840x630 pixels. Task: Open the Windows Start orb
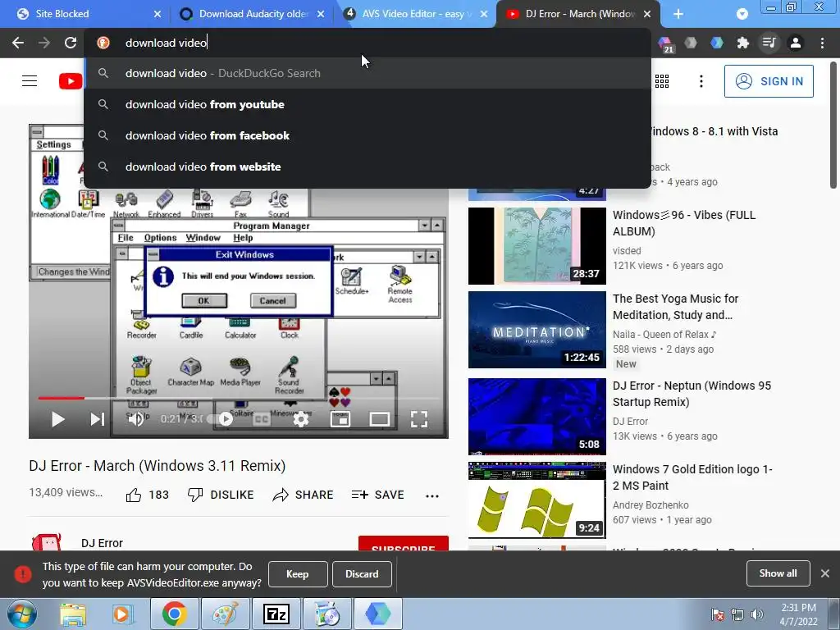point(22,614)
